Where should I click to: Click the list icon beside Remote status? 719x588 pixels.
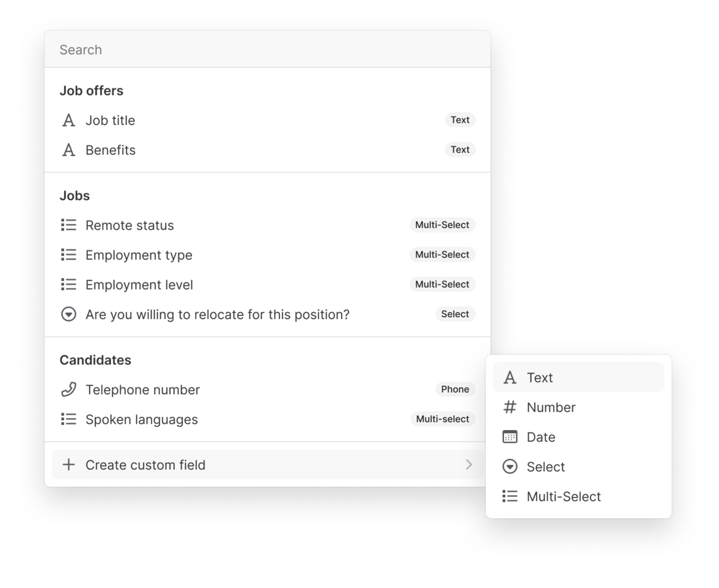69,225
